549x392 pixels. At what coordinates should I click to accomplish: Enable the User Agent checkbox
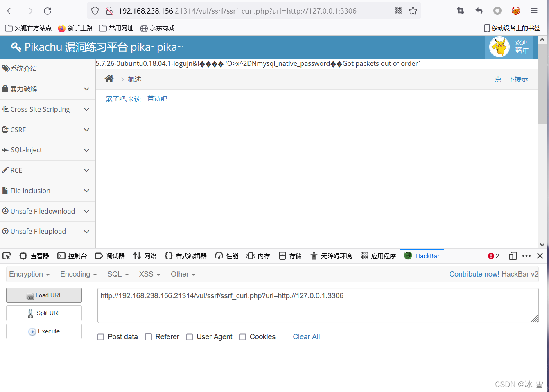(x=190, y=337)
